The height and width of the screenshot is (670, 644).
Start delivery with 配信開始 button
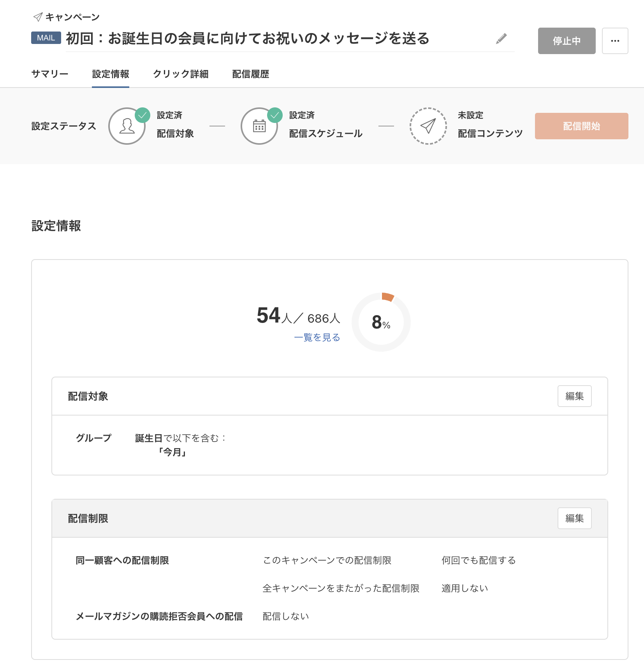click(x=581, y=126)
